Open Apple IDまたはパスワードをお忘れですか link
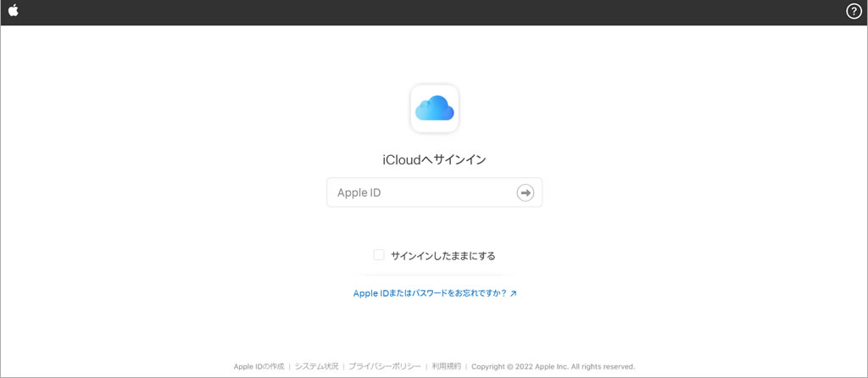This screenshot has height=378, width=868. tap(429, 293)
